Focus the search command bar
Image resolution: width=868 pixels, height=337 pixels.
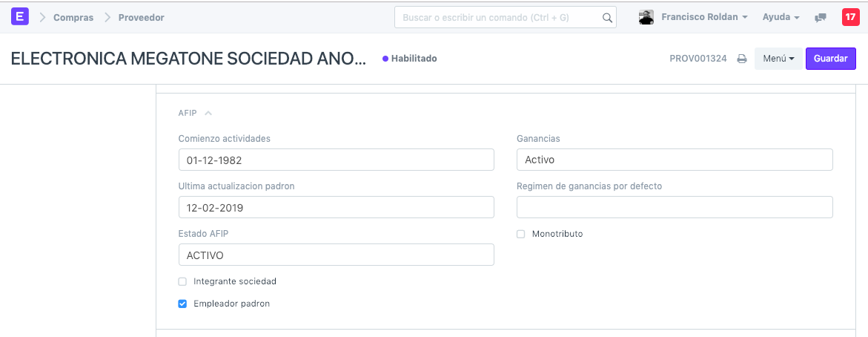click(506, 17)
